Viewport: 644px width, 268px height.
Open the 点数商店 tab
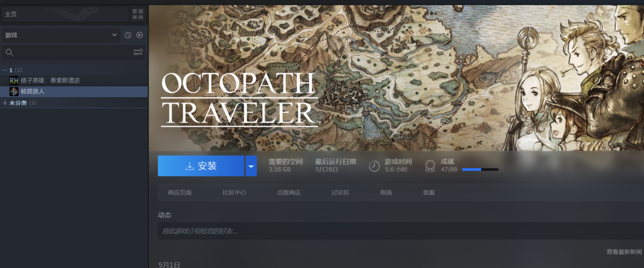289,193
